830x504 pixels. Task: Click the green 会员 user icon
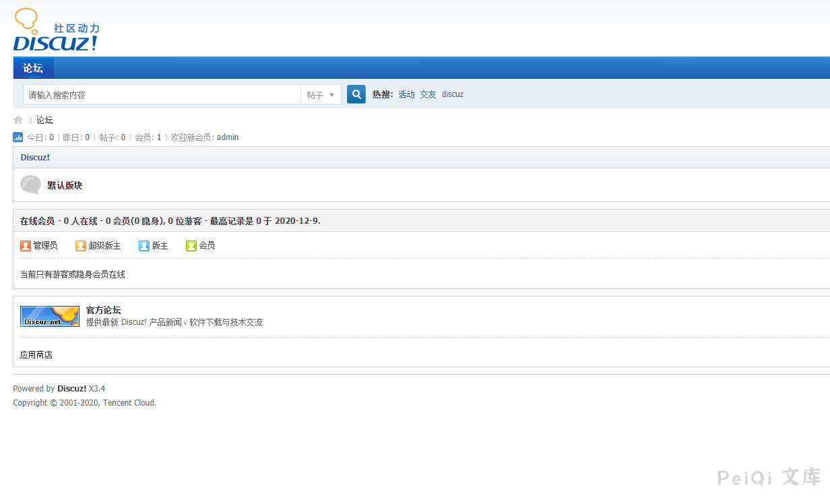(191, 246)
